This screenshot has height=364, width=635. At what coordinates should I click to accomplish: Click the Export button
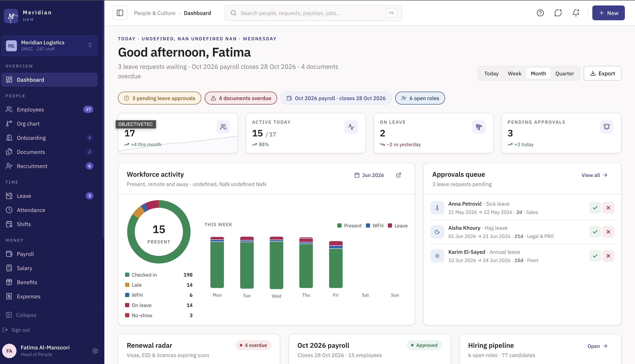(602, 73)
